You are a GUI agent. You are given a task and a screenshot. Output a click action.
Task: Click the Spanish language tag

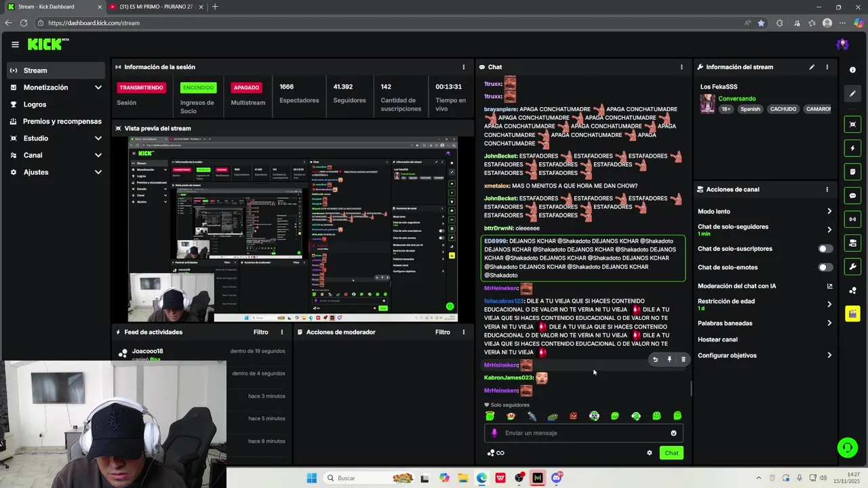[x=750, y=109]
